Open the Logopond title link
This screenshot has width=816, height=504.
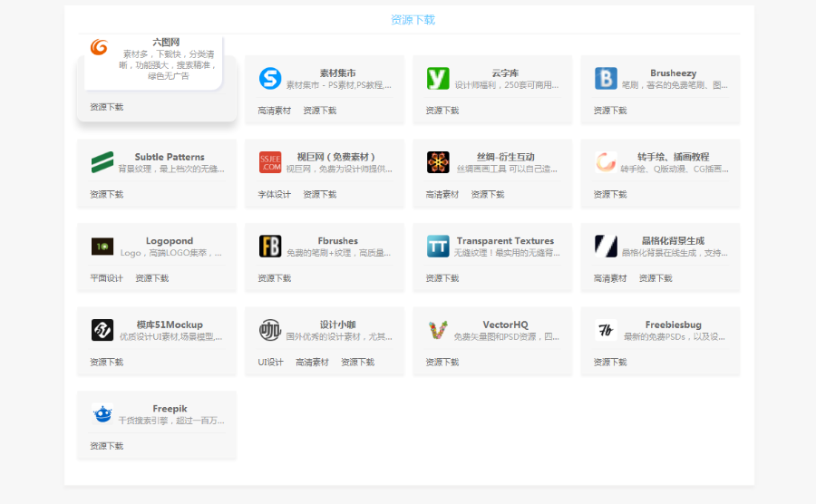tap(170, 241)
